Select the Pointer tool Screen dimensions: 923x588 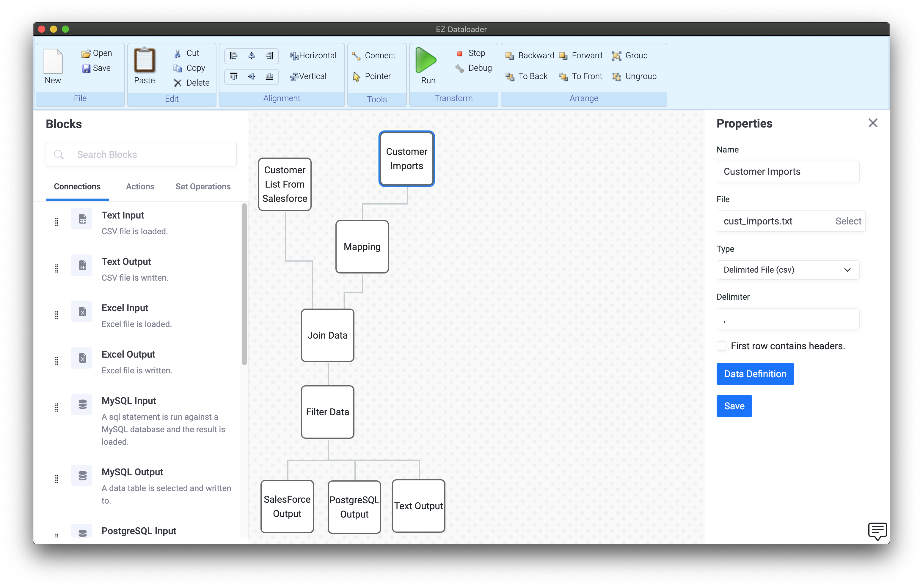[372, 77]
